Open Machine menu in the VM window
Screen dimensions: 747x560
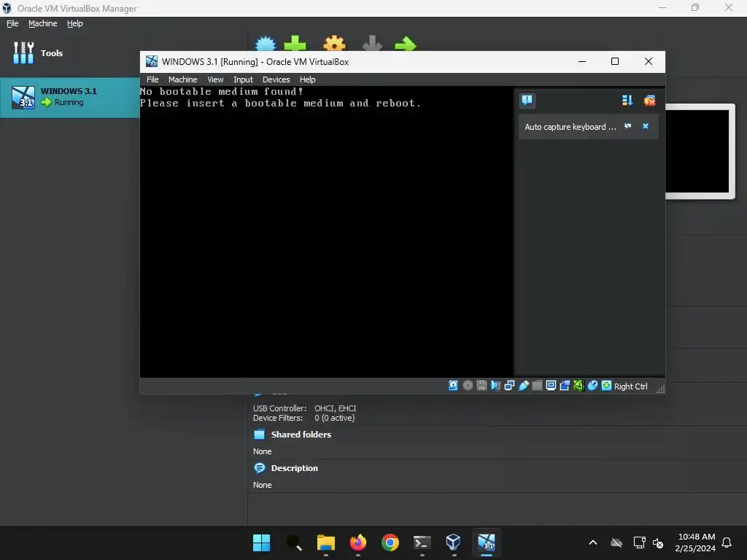(182, 79)
